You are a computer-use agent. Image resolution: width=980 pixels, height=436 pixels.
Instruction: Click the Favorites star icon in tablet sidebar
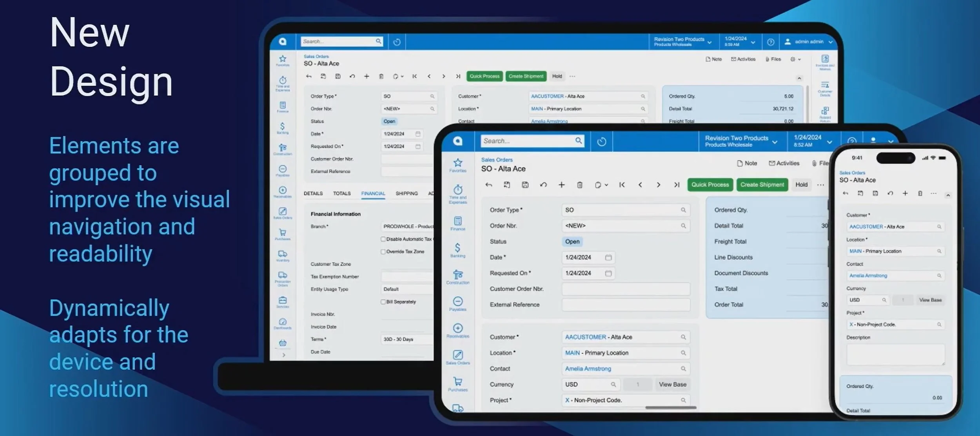tap(457, 163)
